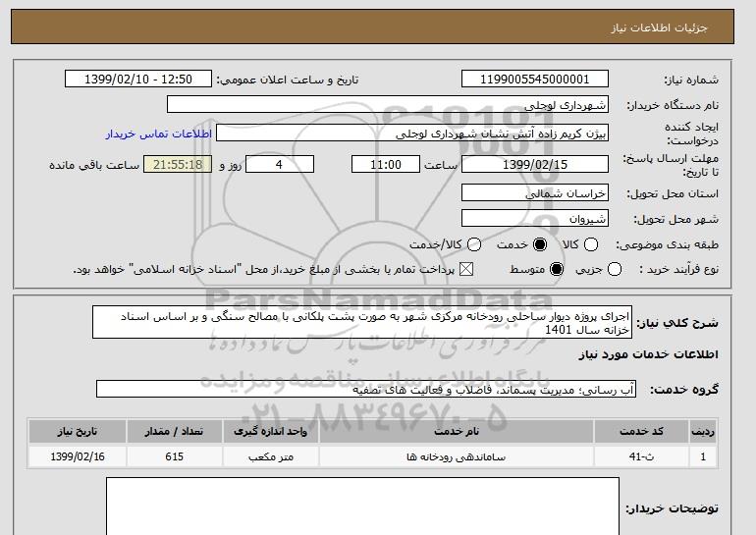Click the توضیحات خریدار label
Image resolution: width=756 pixels, height=535 pixels.
[672, 508]
